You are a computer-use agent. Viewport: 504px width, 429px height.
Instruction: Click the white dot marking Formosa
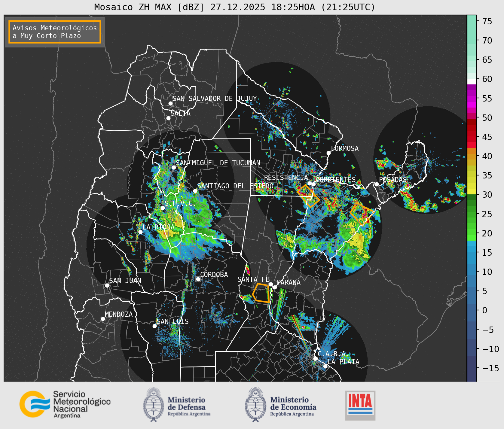328,153
